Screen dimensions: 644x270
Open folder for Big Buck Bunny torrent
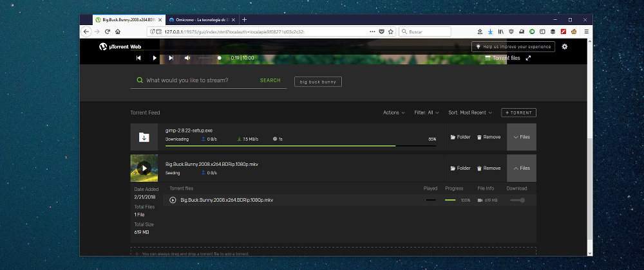point(460,168)
